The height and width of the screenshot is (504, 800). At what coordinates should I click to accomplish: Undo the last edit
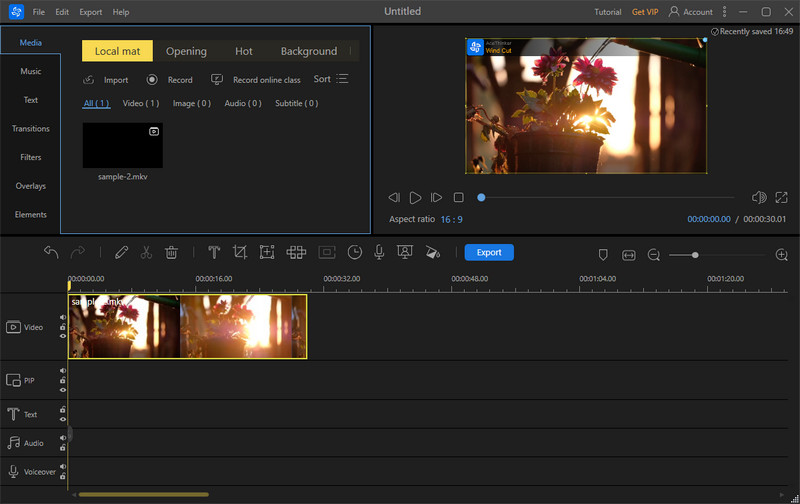pyautogui.click(x=51, y=252)
